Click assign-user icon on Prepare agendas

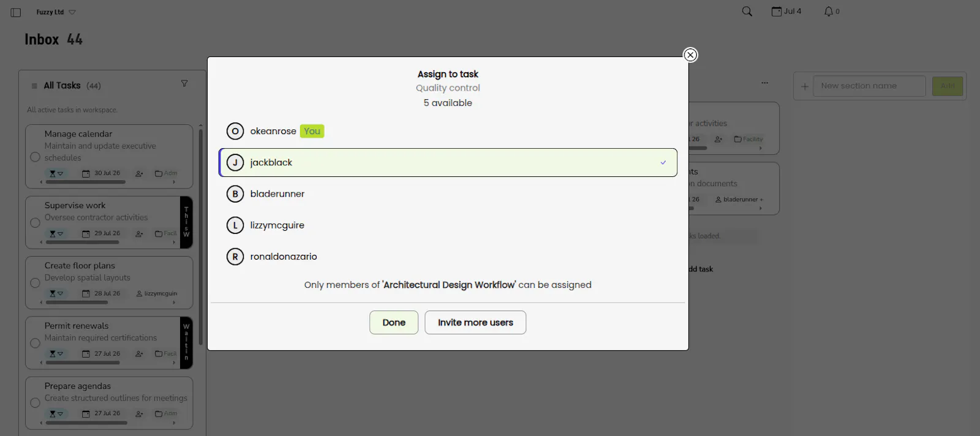tap(139, 414)
